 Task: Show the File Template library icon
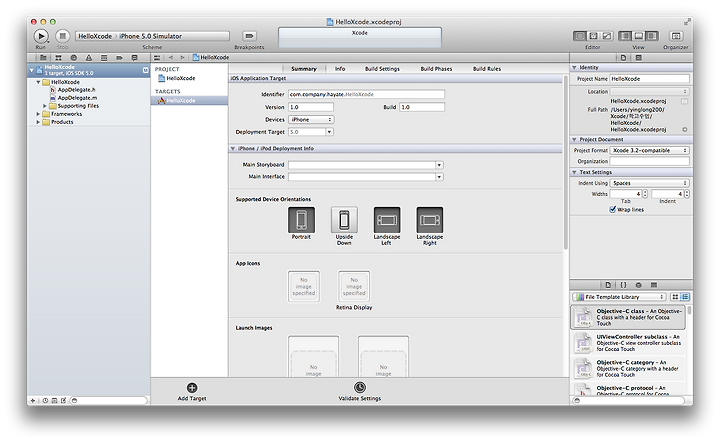(608, 285)
